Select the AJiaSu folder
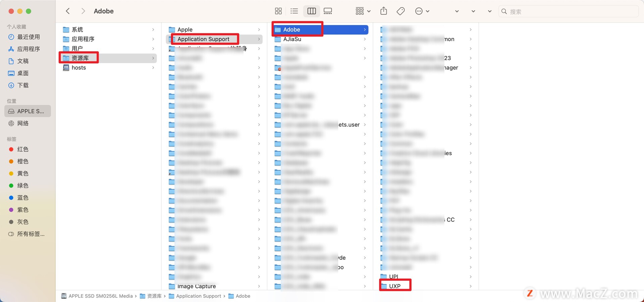Image resolution: width=644 pixels, height=302 pixels. click(320, 39)
